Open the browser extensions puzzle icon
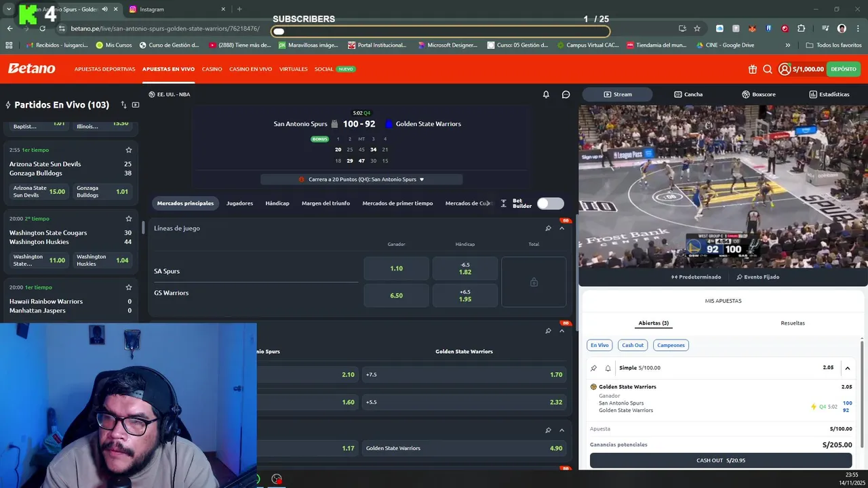The height and width of the screenshot is (488, 868). click(x=801, y=28)
